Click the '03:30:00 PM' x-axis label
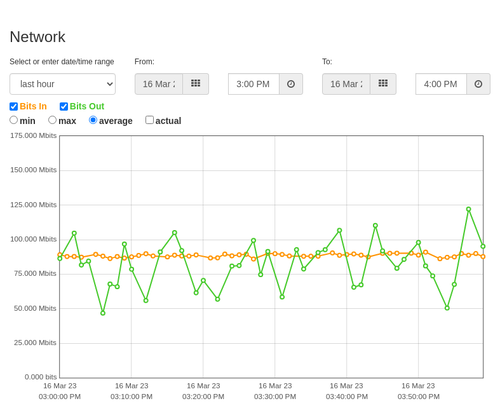The height and width of the screenshot is (403, 500). click(x=275, y=397)
